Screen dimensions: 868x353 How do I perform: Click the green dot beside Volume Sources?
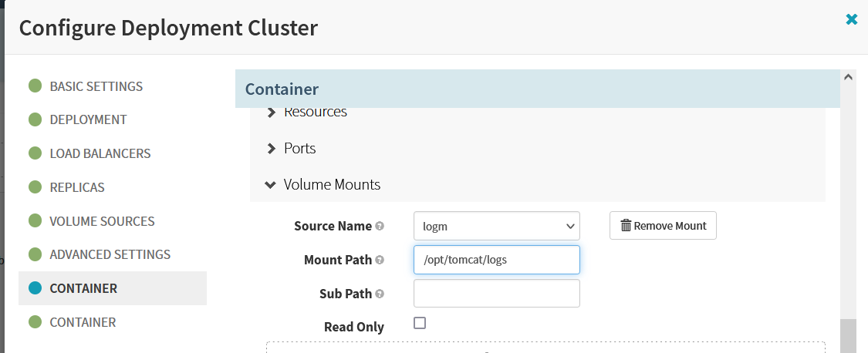click(35, 220)
